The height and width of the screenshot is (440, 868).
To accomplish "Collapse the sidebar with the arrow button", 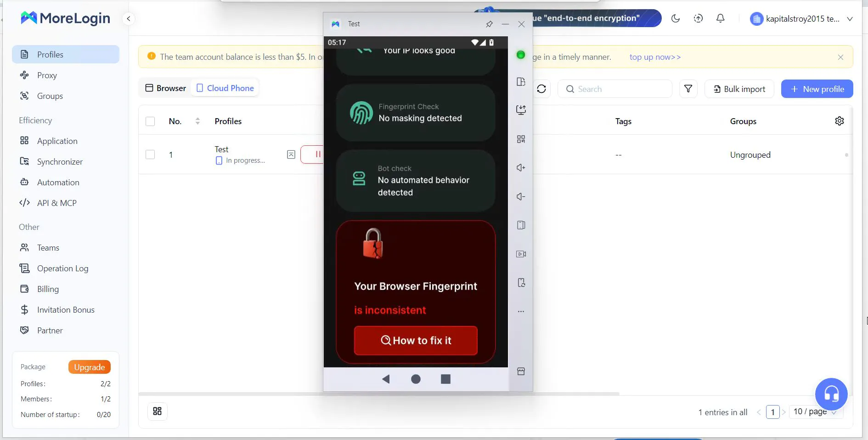I will click(129, 18).
